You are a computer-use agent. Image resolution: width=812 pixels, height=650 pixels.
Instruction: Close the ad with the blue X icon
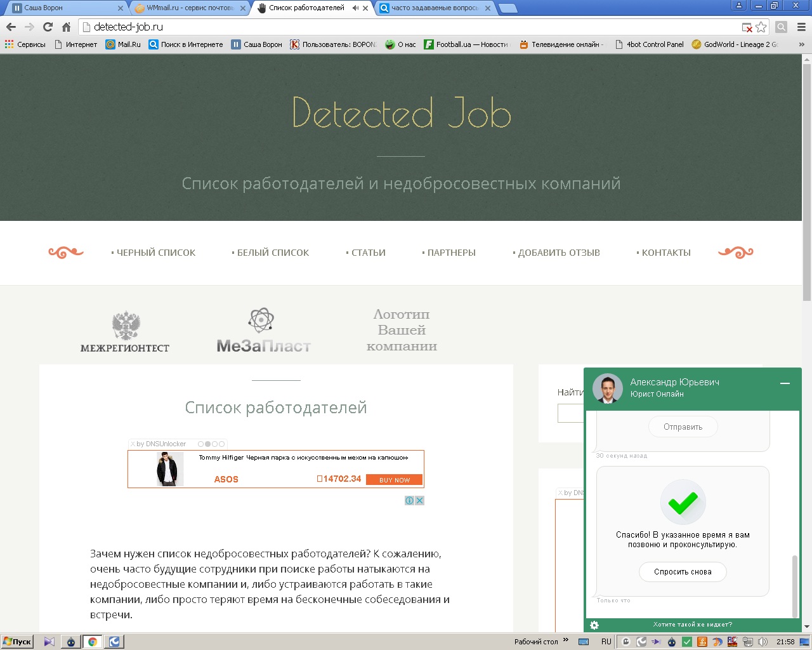click(419, 501)
